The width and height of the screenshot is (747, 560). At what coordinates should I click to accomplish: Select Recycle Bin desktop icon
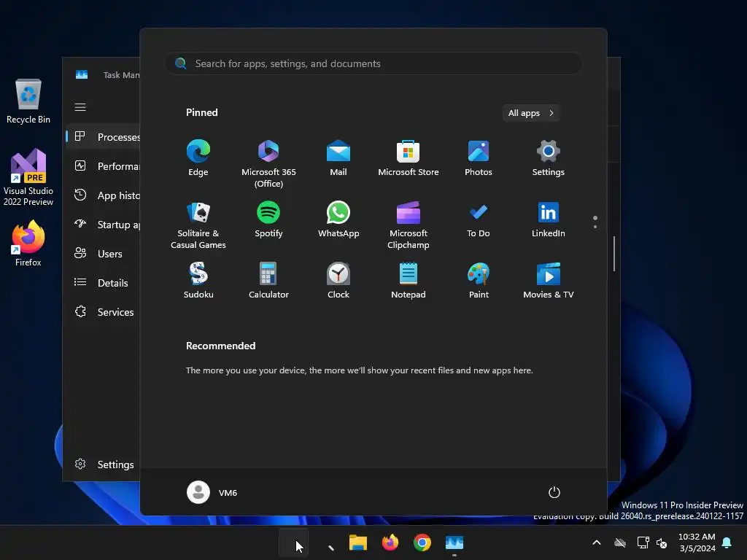click(28, 101)
